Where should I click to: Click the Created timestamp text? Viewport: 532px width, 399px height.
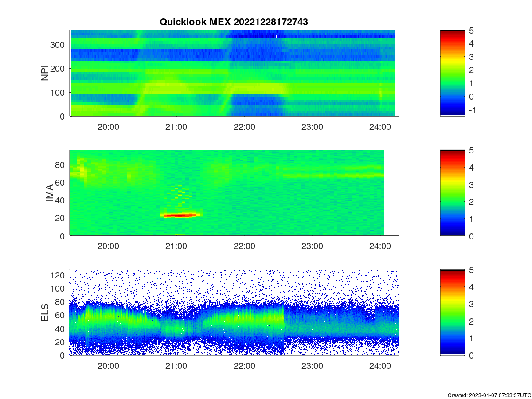coord(489,395)
